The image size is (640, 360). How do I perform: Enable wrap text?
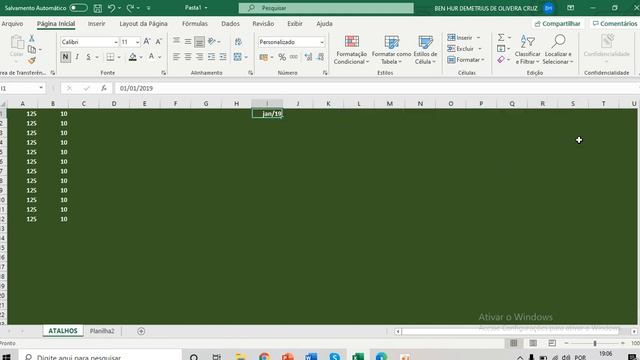(x=238, y=41)
